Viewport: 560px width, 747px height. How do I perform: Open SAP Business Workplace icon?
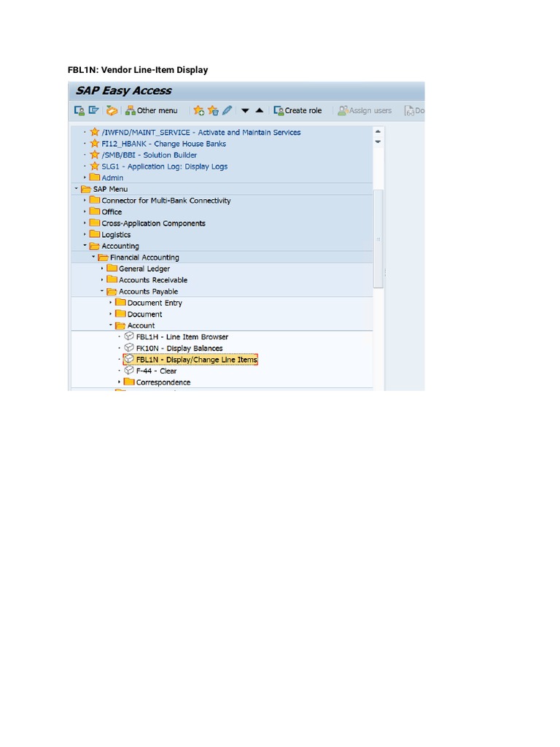pyautogui.click(x=112, y=111)
